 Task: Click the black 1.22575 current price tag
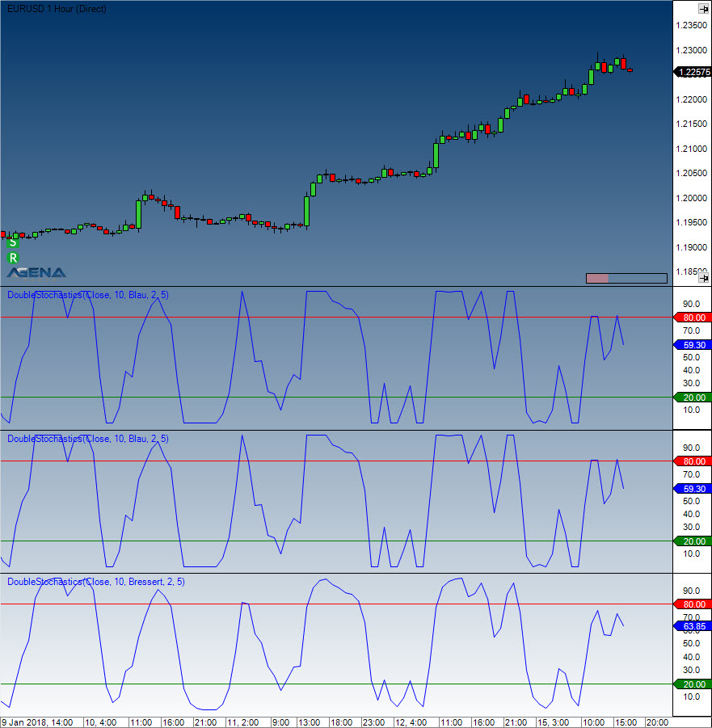tap(693, 72)
